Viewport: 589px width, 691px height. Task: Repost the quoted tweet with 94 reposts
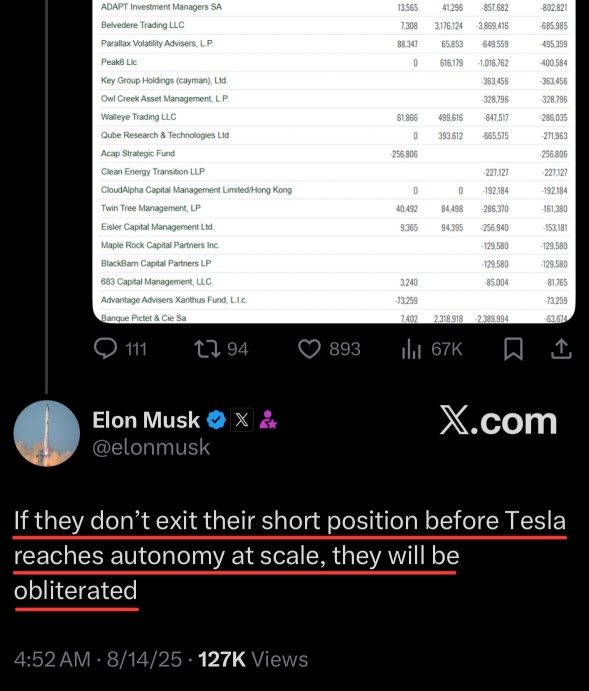point(207,349)
